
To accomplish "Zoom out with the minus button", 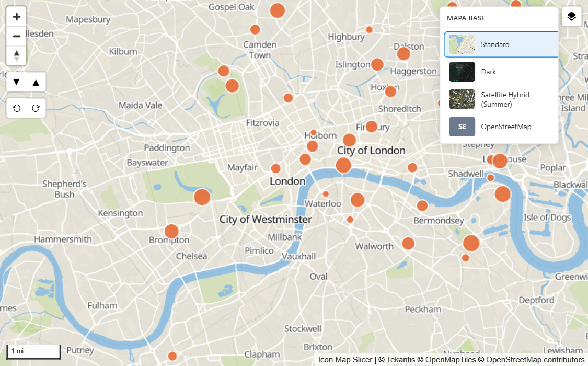I will (x=17, y=36).
